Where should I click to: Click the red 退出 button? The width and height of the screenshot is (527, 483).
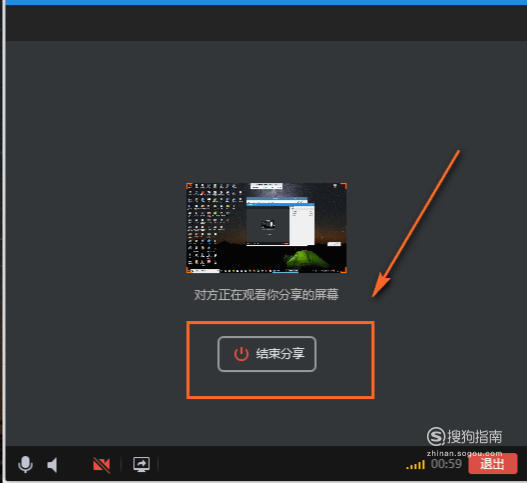pyautogui.click(x=493, y=464)
